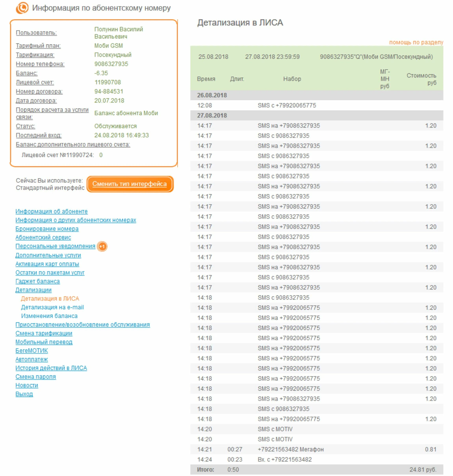Click the '26.08.2018' date group row
Viewport: 453px width, 476px height.
[317, 95]
